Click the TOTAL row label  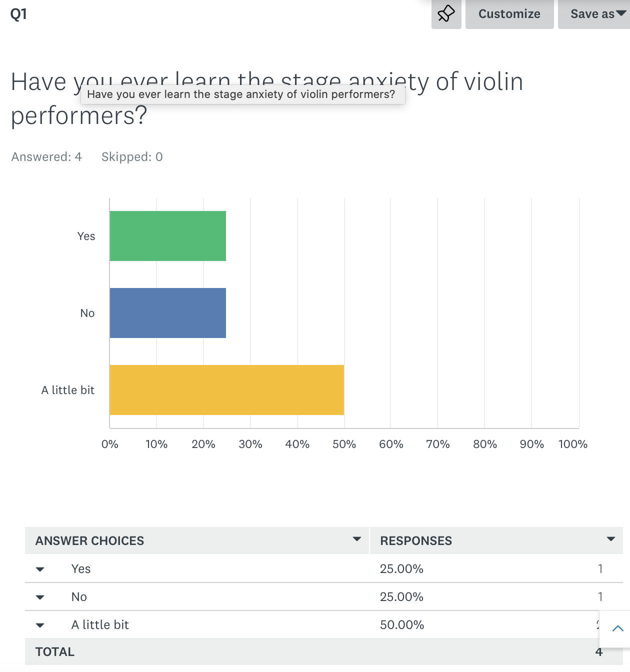(55, 652)
